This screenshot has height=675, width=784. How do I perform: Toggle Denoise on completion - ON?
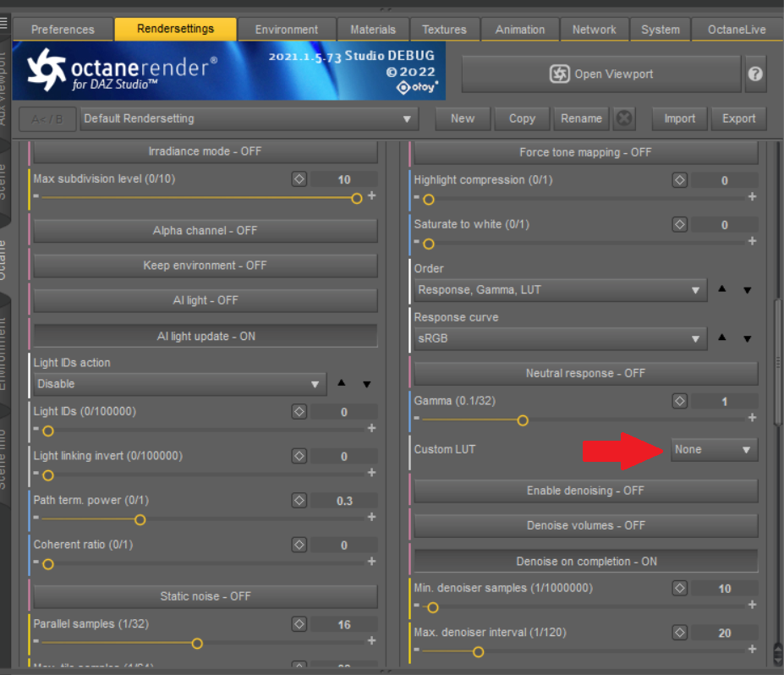click(x=586, y=561)
